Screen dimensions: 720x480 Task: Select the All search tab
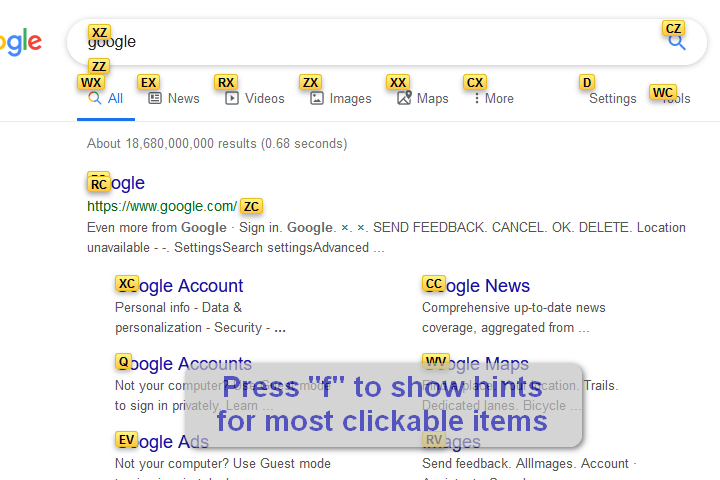[106, 98]
